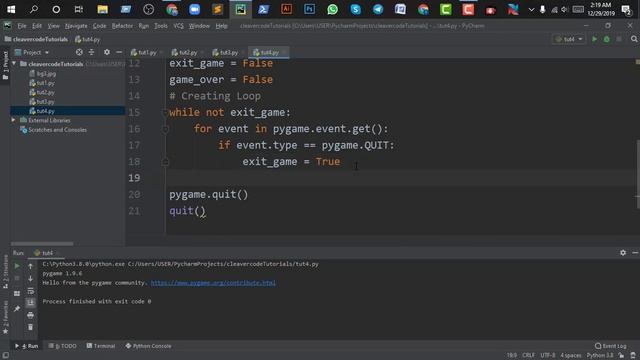Collapse the while loop fold marker on line 15
The image size is (640, 360).
click(165, 112)
